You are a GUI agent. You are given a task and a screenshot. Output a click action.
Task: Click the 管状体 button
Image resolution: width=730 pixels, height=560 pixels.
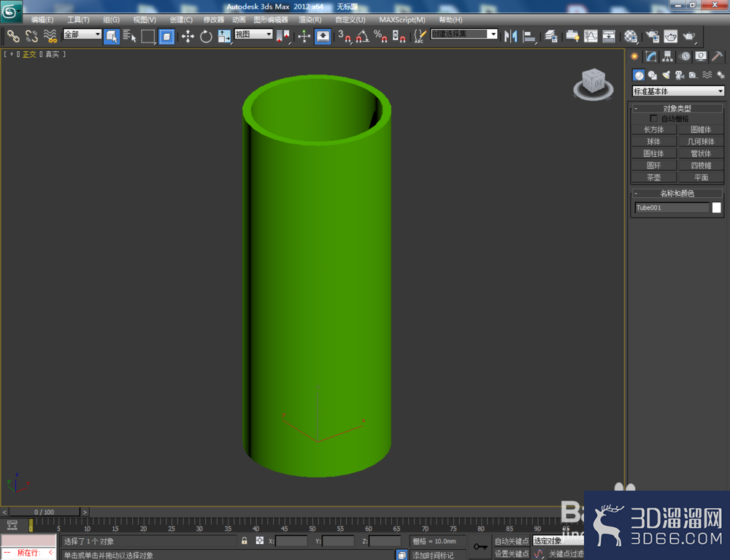pyautogui.click(x=701, y=153)
